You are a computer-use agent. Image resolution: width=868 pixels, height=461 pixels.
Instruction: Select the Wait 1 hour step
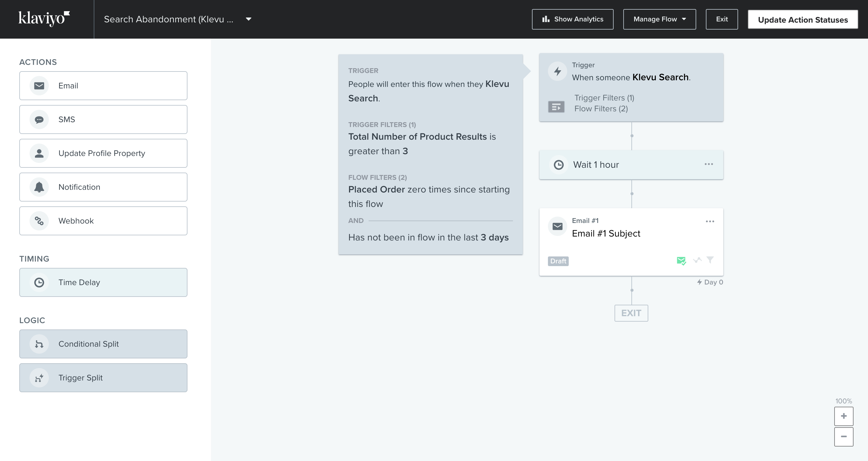[x=631, y=164]
